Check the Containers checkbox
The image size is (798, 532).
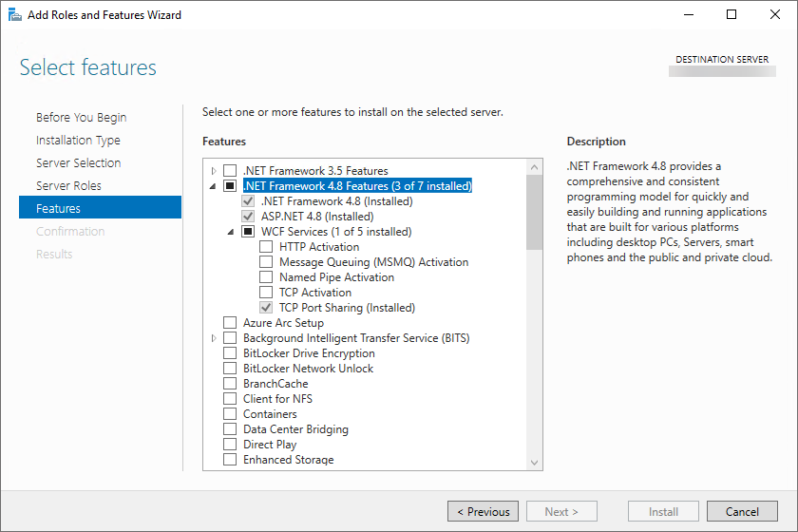[x=230, y=414]
